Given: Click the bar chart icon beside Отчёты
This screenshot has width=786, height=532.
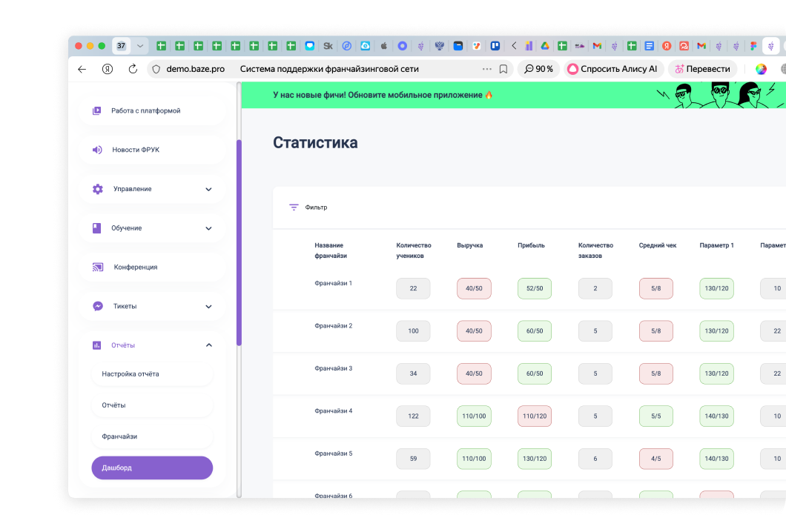Looking at the screenshot, I should click(97, 345).
